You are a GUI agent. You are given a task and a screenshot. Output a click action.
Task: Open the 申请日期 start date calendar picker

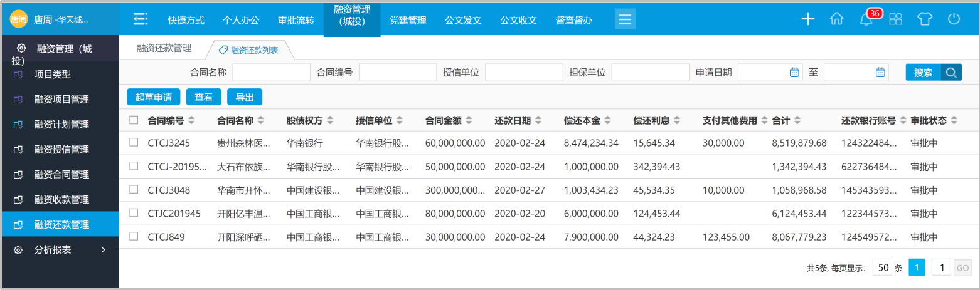pyautogui.click(x=794, y=73)
